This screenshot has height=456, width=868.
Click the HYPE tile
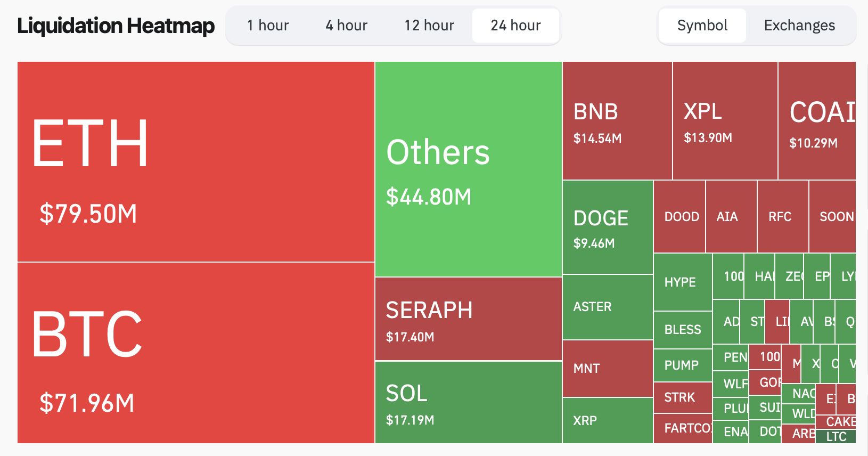tap(682, 282)
